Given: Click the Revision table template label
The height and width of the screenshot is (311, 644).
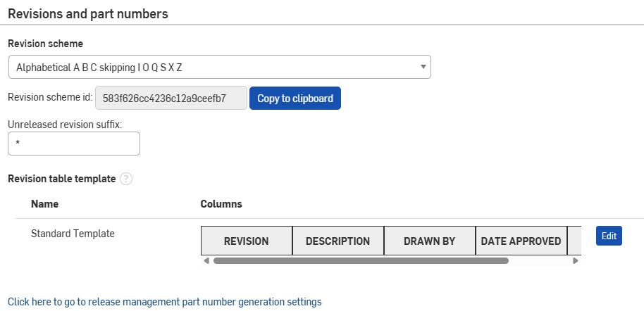Looking at the screenshot, I should click(61, 179).
